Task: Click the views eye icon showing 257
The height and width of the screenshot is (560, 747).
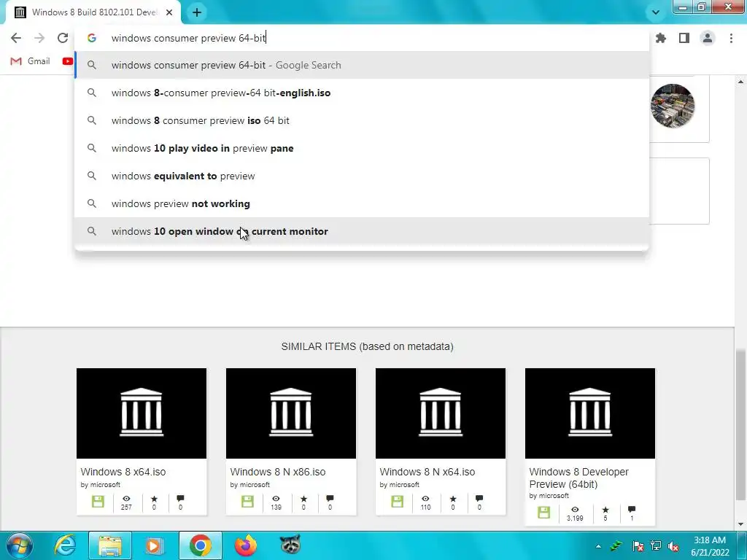Action: click(126, 499)
